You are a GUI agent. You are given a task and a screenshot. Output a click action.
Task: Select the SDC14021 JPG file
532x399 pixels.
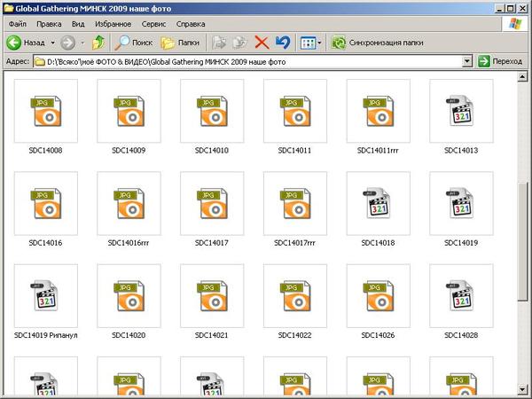212,302
